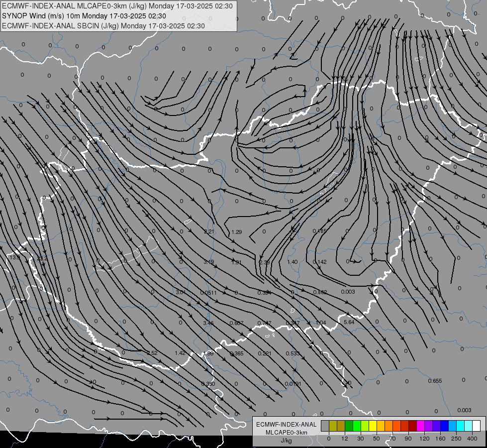Click the map value 1.42
Image resolution: width=487 pixels, height=448 pixels.
(x=180, y=353)
